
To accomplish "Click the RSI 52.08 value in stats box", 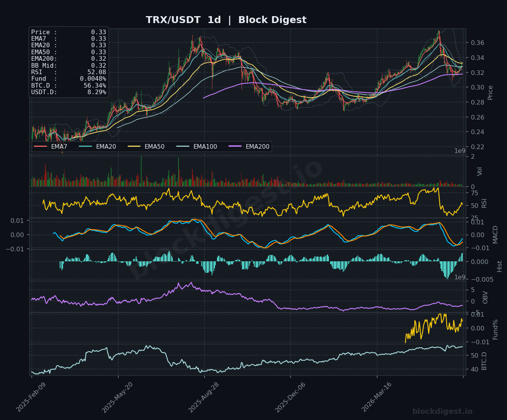I will point(97,72).
